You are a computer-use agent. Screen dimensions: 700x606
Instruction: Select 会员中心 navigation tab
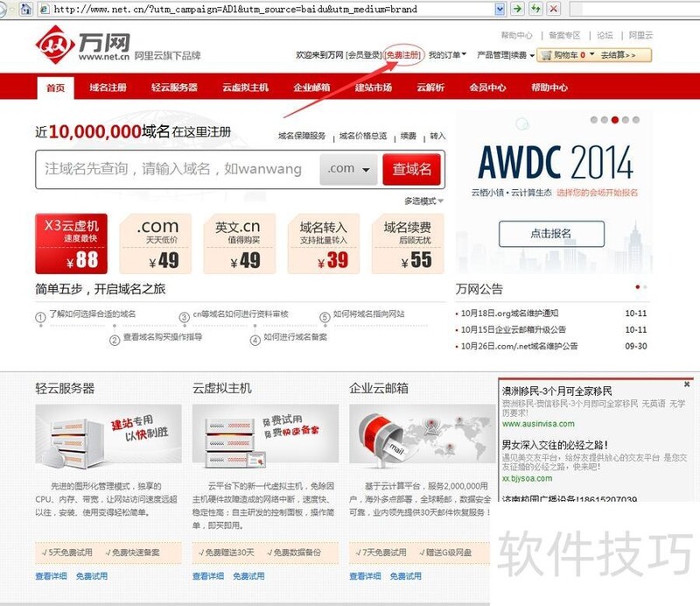click(x=487, y=88)
